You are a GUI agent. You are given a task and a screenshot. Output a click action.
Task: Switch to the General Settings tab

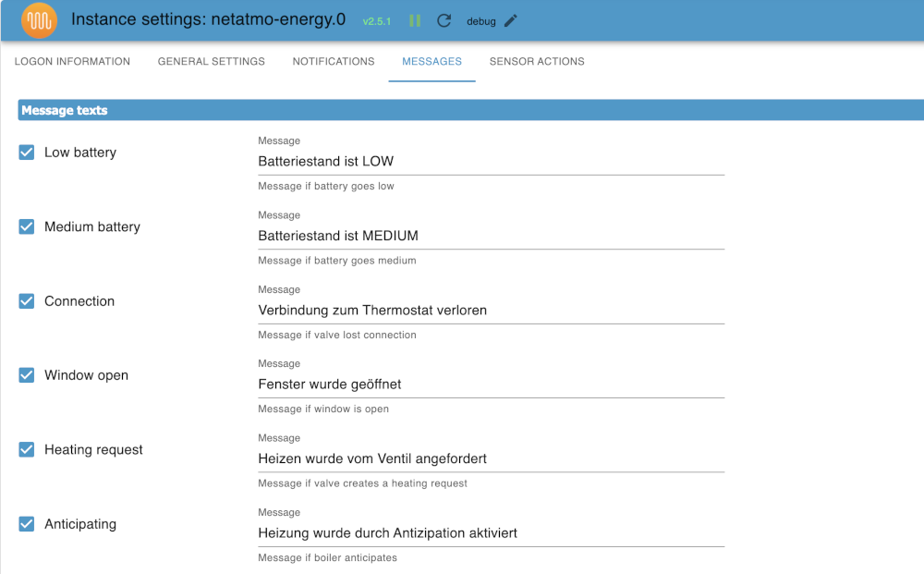point(211,61)
